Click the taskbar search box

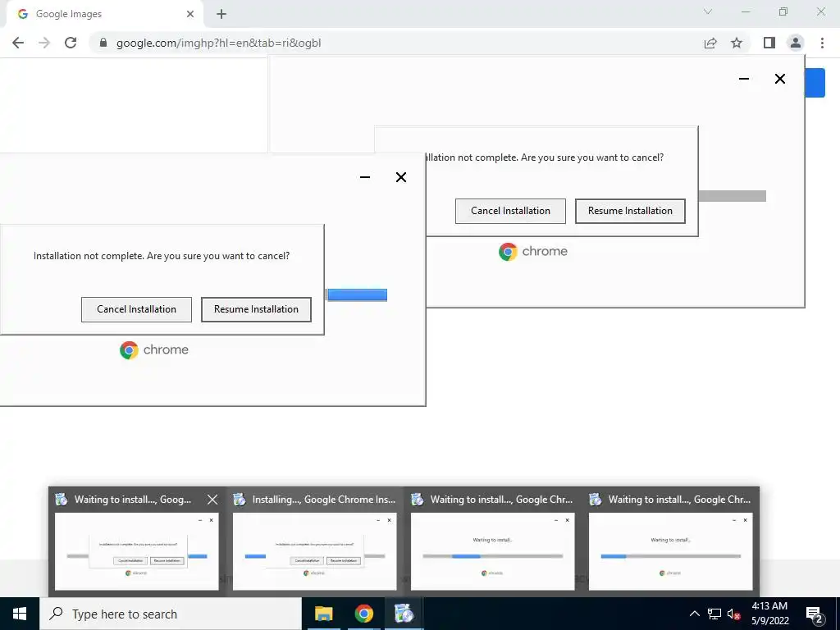(x=171, y=614)
